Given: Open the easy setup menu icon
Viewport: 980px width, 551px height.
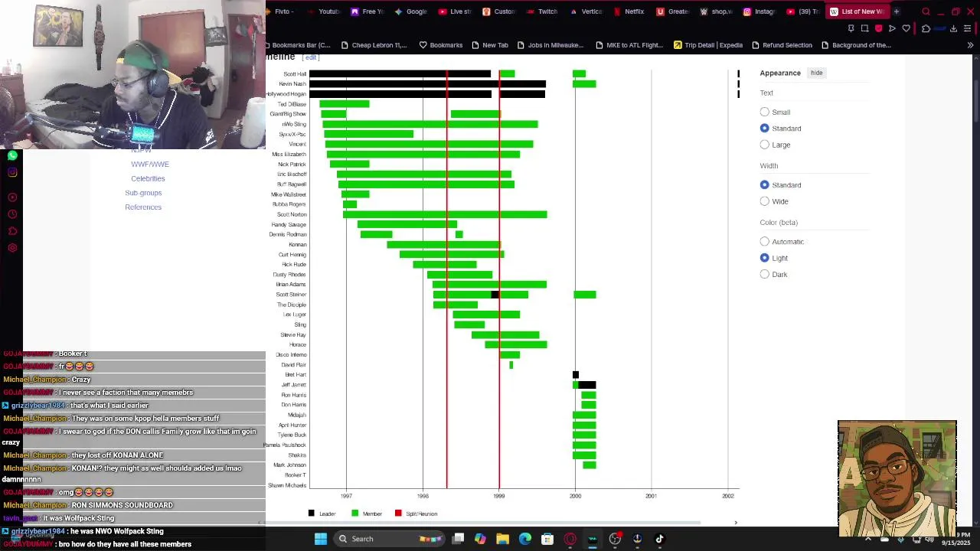Looking at the screenshot, I should coord(968,28).
